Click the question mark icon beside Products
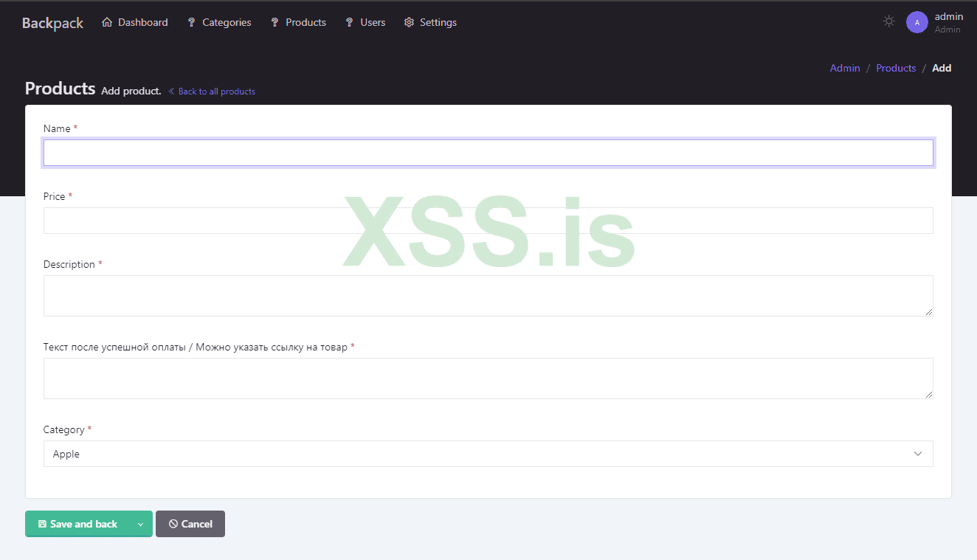The image size is (977, 560). pyautogui.click(x=275, y=22)
